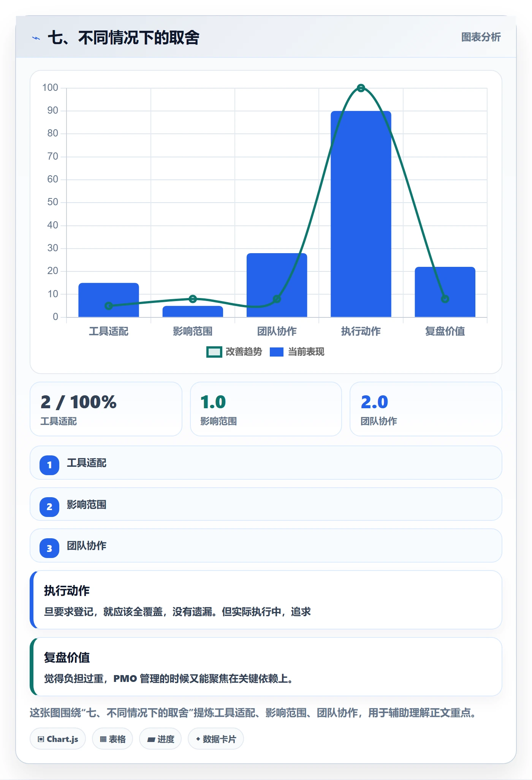This screenshot has height=780, width=532.
Task: Click the trend line peak point at 100
Action: point(361,88)
